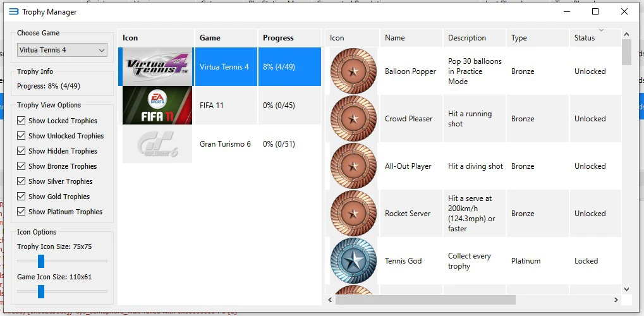The height and width of the screenshot is (316, 644).
Task: Select the 'Crowd Pleaser' trophy name
Action: point(409,119)
